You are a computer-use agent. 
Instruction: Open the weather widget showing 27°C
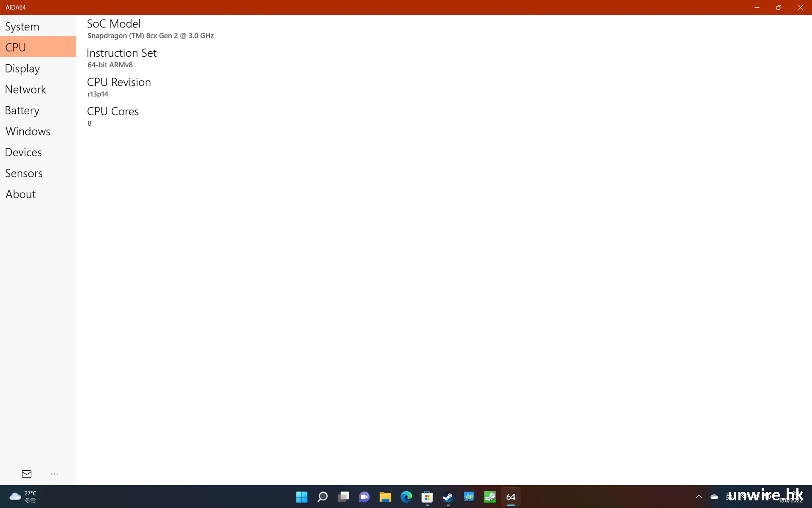pos(23,497)
